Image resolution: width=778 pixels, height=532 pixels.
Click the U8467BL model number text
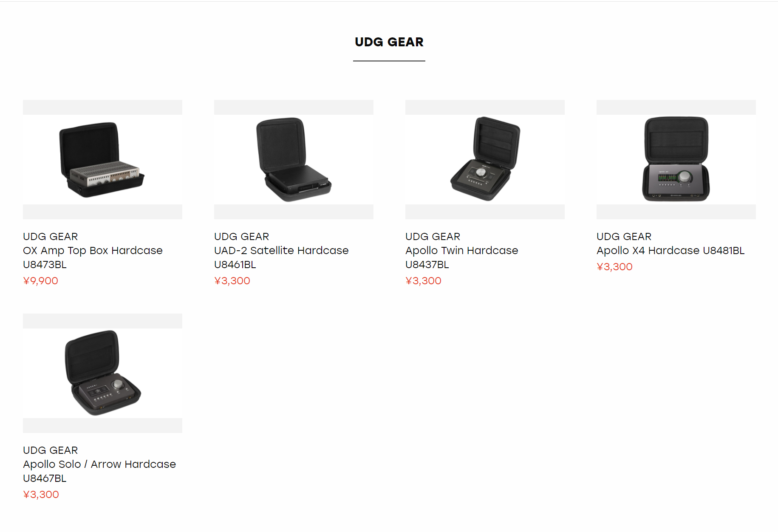[45, 478]
